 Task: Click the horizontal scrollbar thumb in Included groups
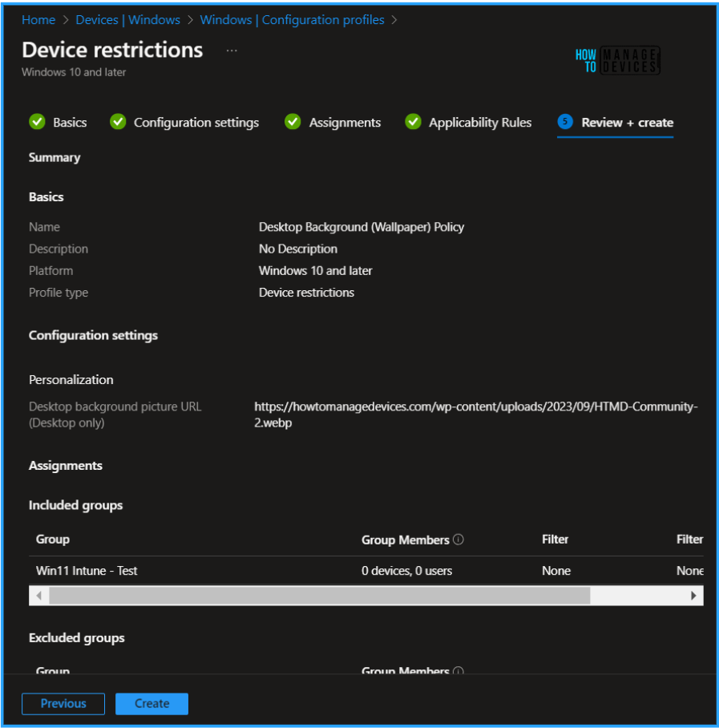[x=319, y=595]
